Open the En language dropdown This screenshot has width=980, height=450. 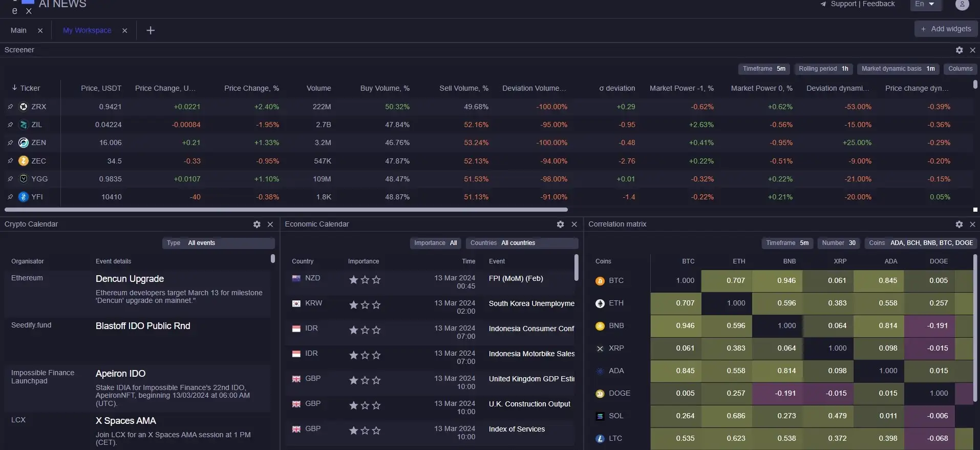(925, 5)
